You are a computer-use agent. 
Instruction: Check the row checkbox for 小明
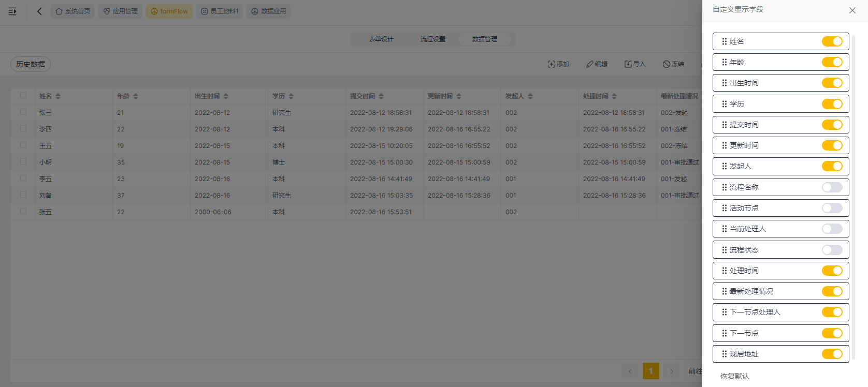(23, 161)
